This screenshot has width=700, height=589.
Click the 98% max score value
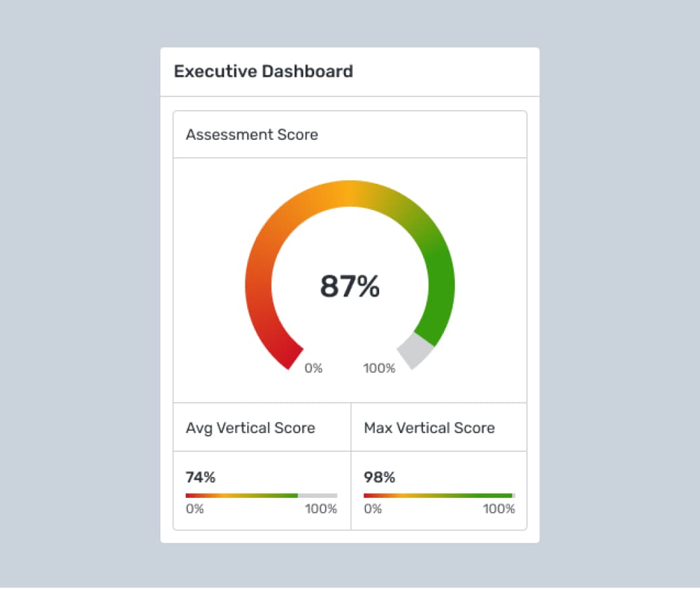point(379,478)
